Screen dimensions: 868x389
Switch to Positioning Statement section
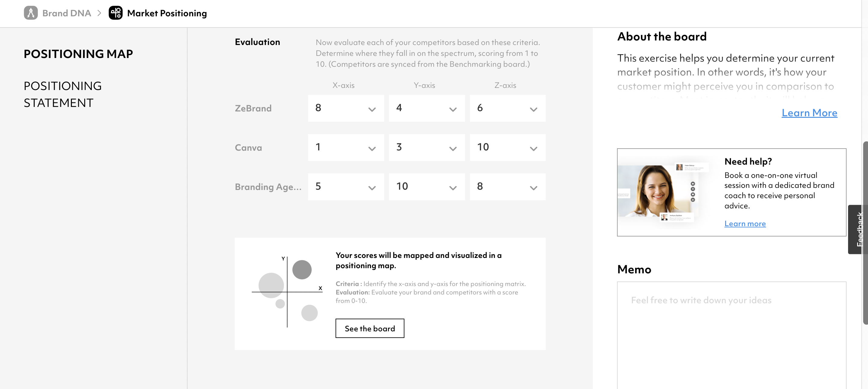point(63,95)
